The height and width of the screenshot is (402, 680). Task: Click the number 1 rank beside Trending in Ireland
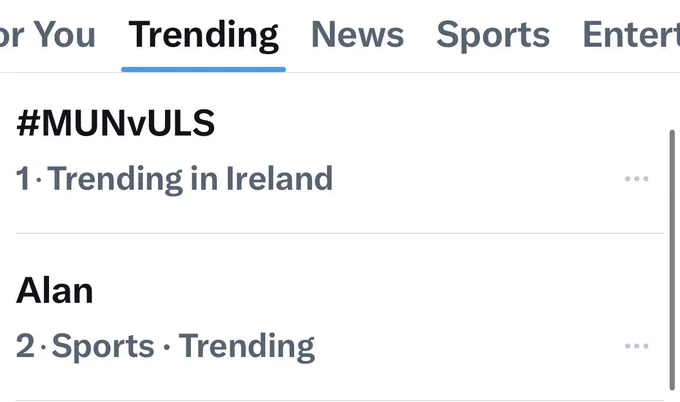23,178
